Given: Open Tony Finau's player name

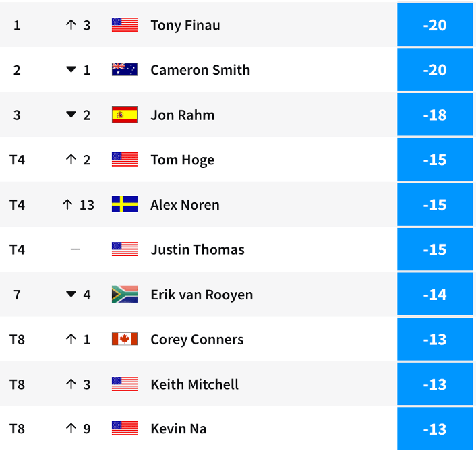Looking at the screenshot, I should 185,25.
